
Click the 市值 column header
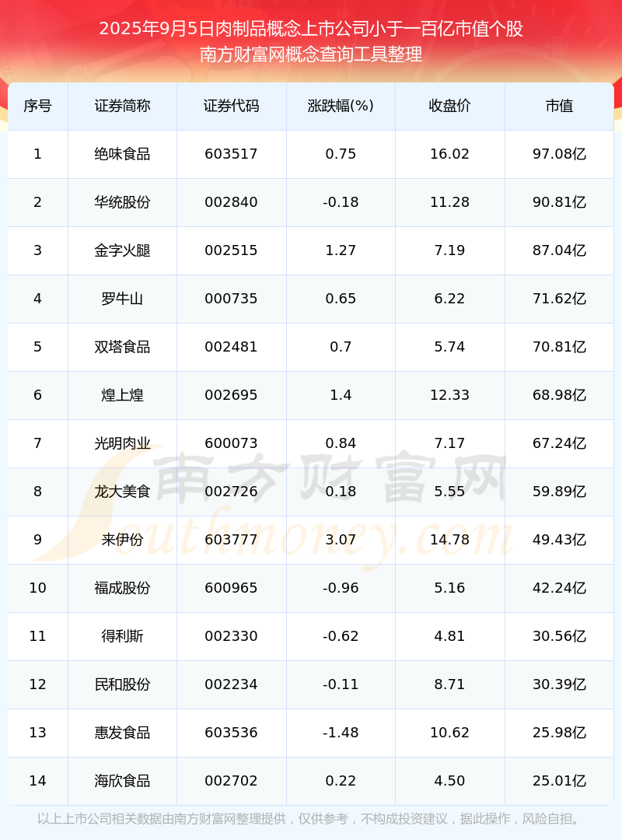(559, 106)
